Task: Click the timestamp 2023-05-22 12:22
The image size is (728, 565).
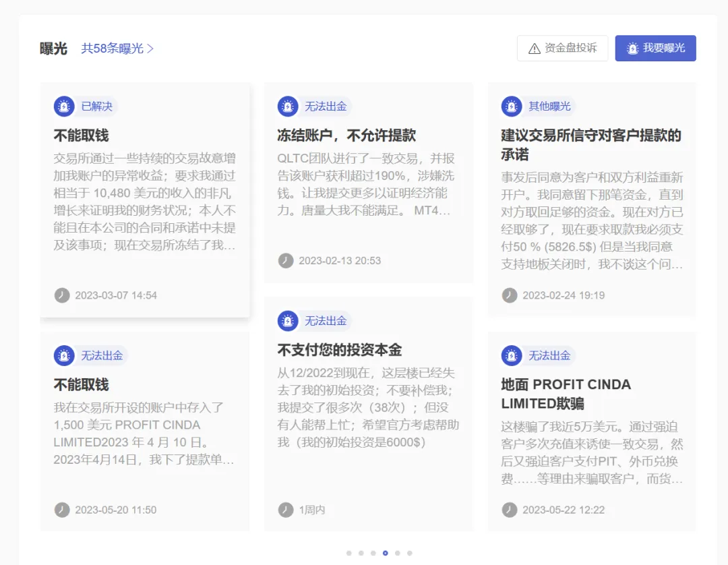Action: (564, 510)
